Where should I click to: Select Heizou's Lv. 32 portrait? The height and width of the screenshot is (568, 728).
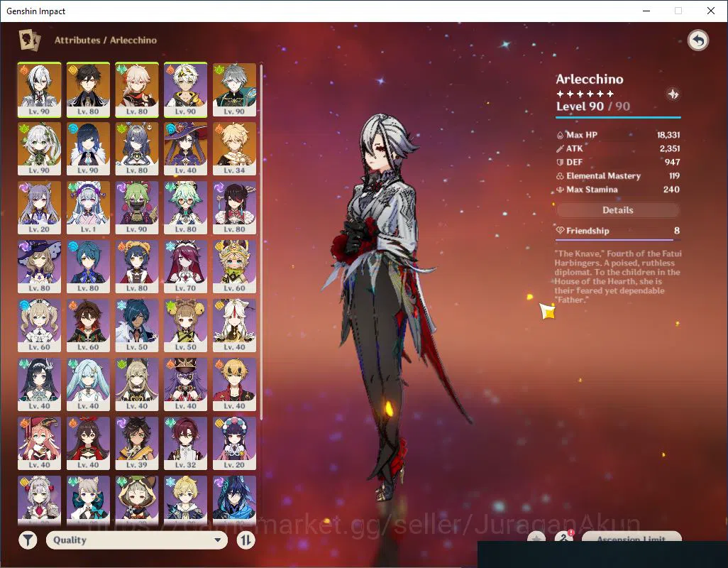pyautogui.click(x=186, y=444)
